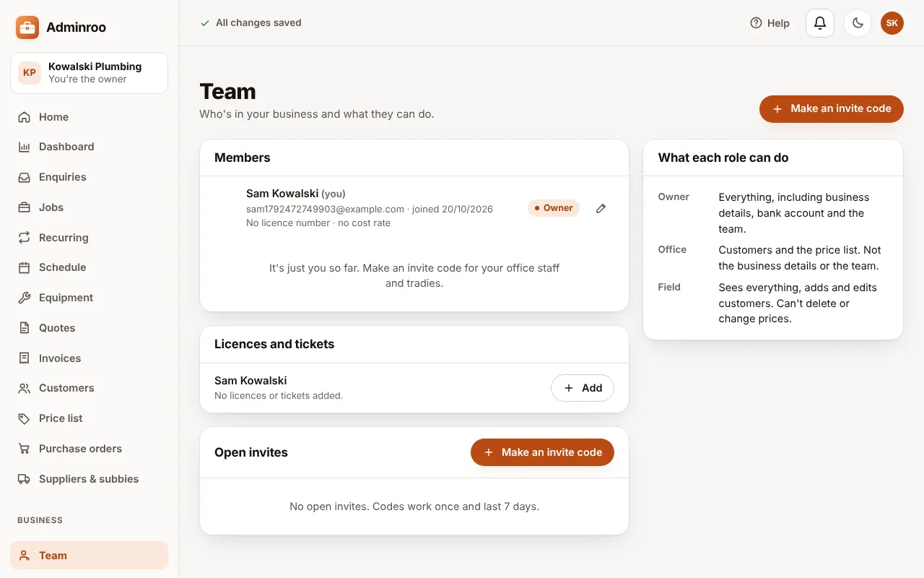Click the Team person icon in sidebar
Screen dimensions: 924x578
pyautogui.click(x=25, y=556)
